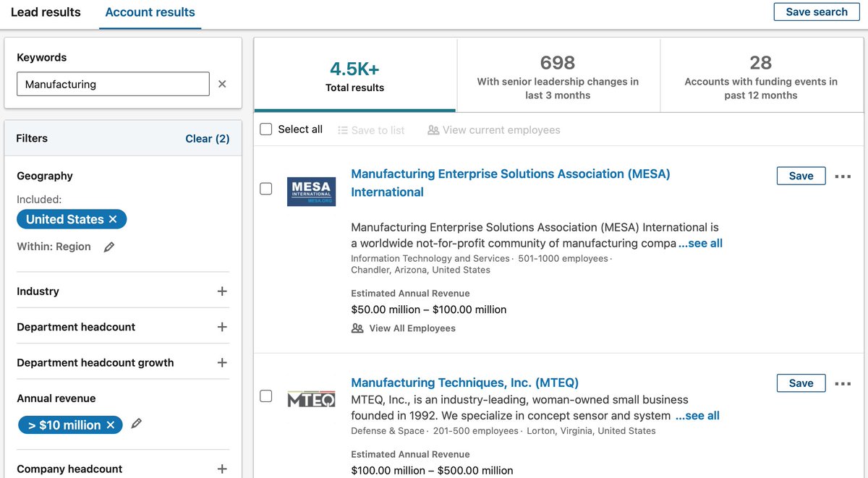
Task: Check the Select all checkbox
Action: pyautogui.click(x=266, y=129)
